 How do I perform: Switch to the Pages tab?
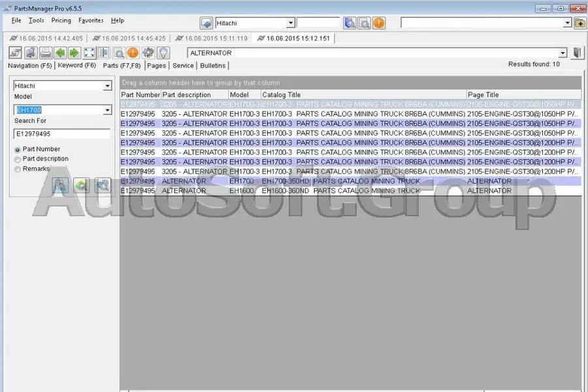156,65
